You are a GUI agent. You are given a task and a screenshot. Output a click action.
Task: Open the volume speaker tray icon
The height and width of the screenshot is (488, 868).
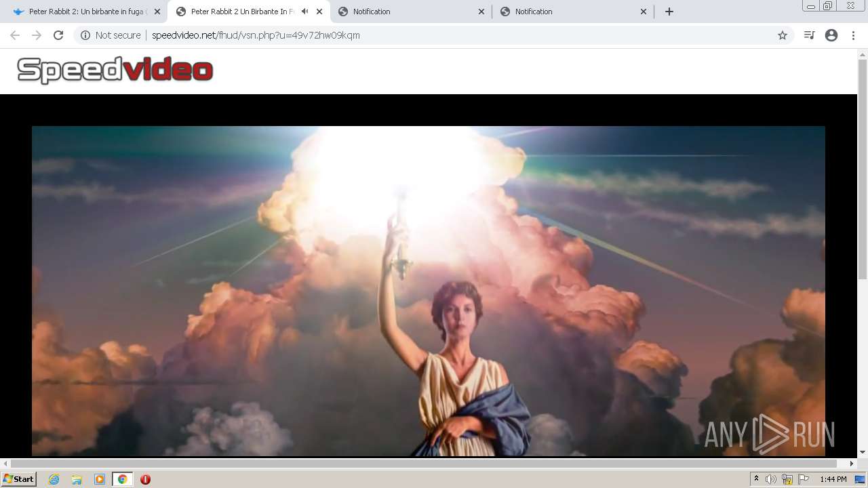[771, 479]
